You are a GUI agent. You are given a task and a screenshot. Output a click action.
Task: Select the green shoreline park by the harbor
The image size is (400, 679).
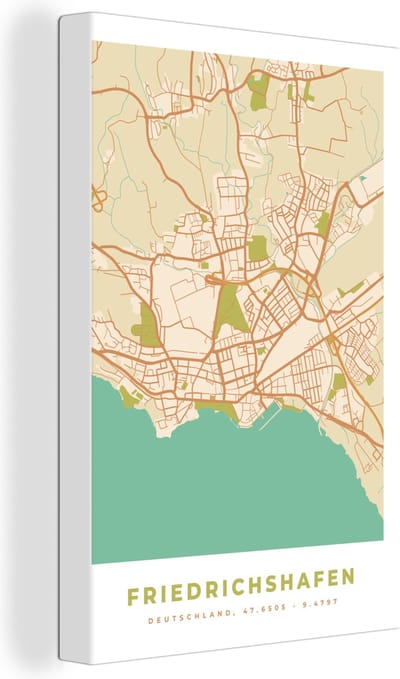tap(218, 409)
